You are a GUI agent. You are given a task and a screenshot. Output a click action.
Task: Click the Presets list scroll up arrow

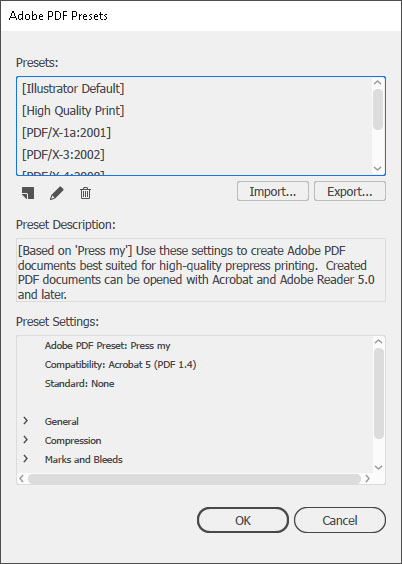[x=378, y=83]
